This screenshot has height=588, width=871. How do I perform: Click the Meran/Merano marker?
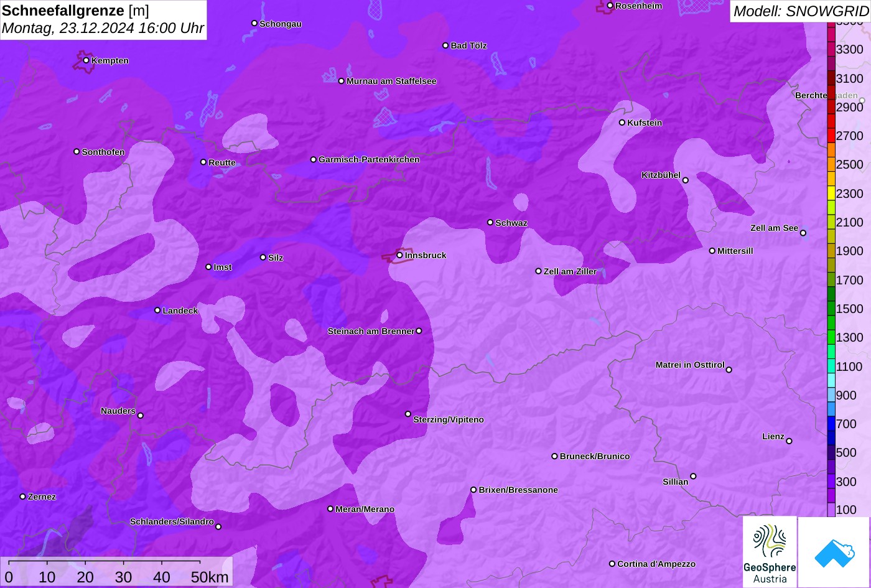pyautogui.click(x=330, y=509)
